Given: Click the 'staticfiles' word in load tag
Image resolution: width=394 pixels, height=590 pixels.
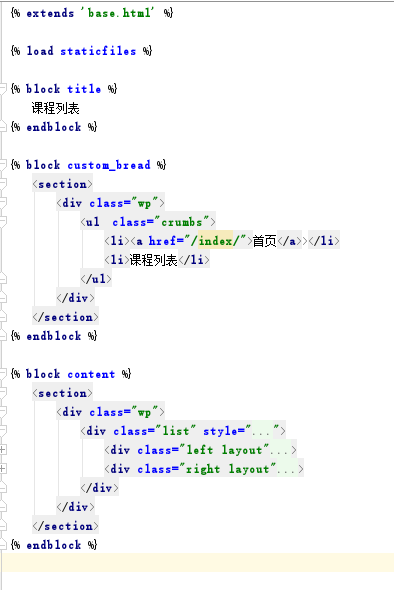Looking at the screenshot, I should point(98,51).
